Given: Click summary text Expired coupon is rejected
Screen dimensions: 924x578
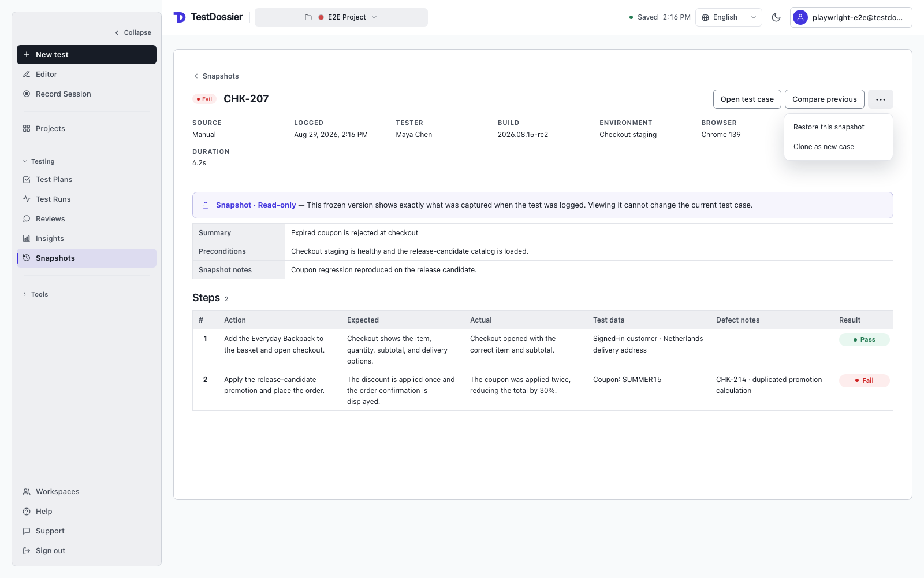Looking at the screenshot, I should point(355,233).
